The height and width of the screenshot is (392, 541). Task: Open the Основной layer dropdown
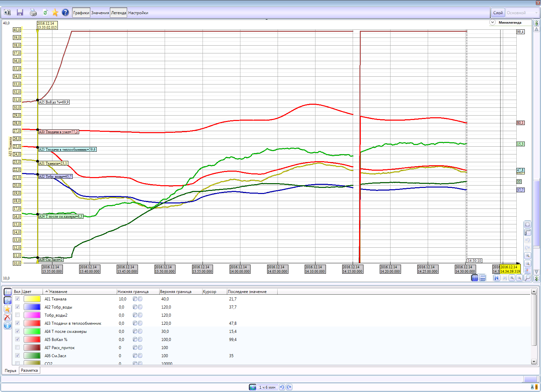click(522, 13)
